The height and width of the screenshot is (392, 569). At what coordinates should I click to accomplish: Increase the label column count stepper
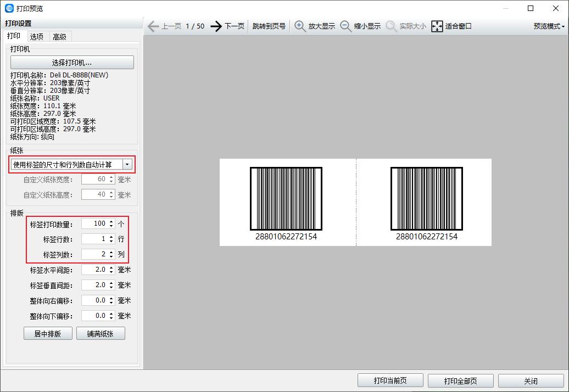point(111,253)
